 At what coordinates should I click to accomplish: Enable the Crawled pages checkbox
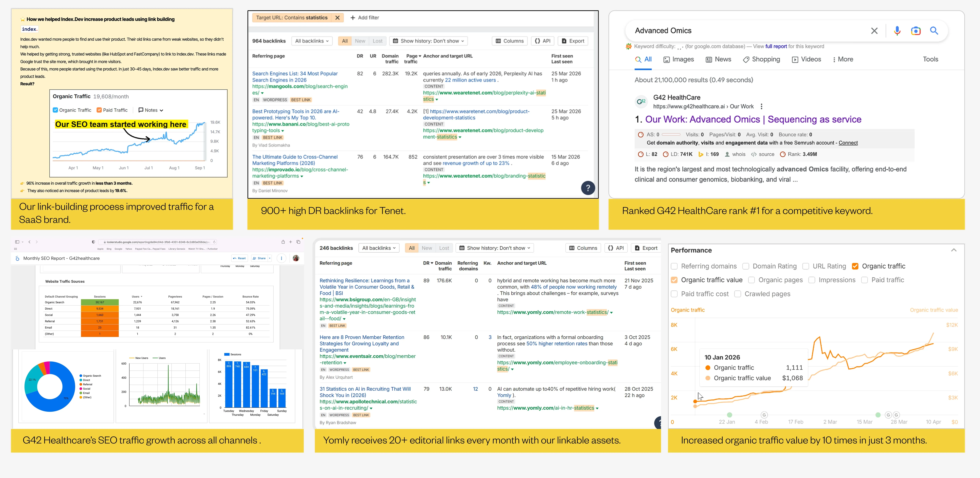(x=738, y=294)
